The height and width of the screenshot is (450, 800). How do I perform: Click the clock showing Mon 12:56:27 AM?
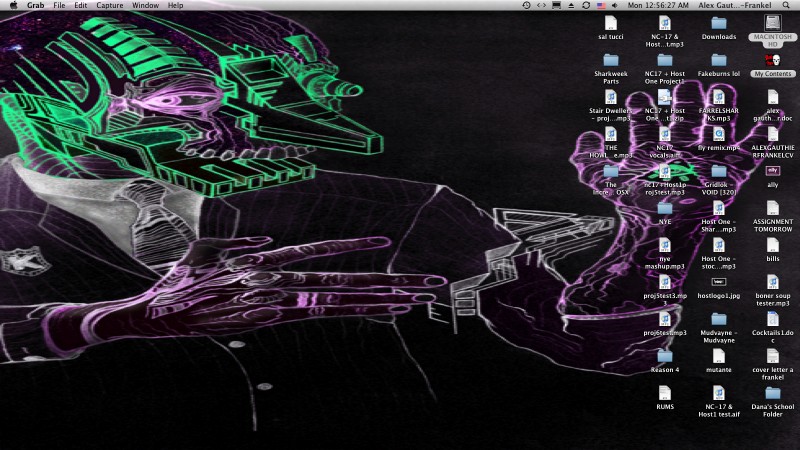(658, 5)
